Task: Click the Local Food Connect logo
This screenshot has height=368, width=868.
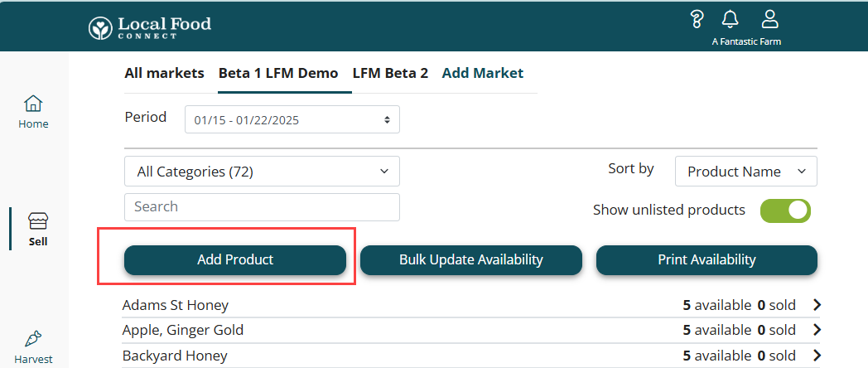Action: (x=150, y=27)
